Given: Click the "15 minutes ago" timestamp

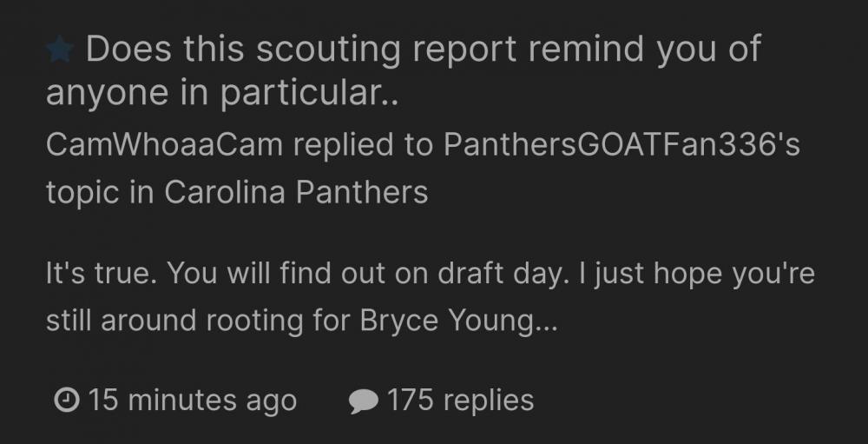Looking at the screenshot, I should [x=192, y=401].
